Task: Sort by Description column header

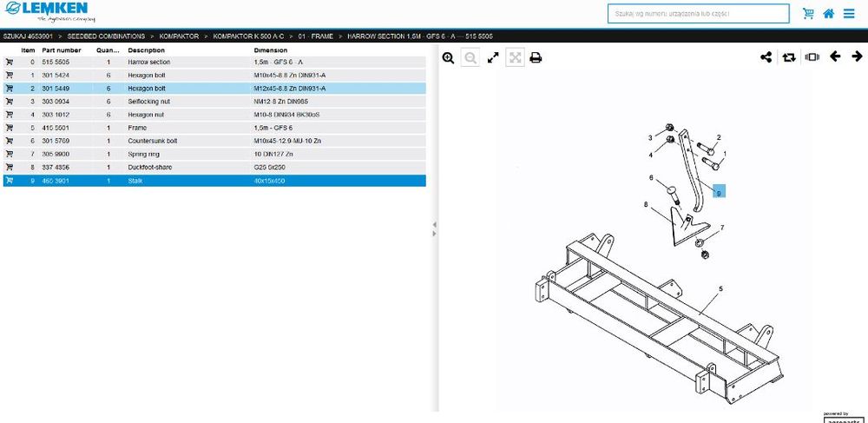Action: click(146, 50)
